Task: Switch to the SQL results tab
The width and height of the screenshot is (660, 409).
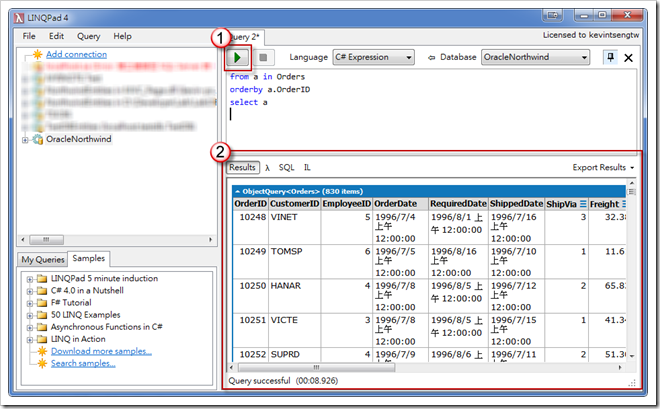Action: tap(286, 167)
